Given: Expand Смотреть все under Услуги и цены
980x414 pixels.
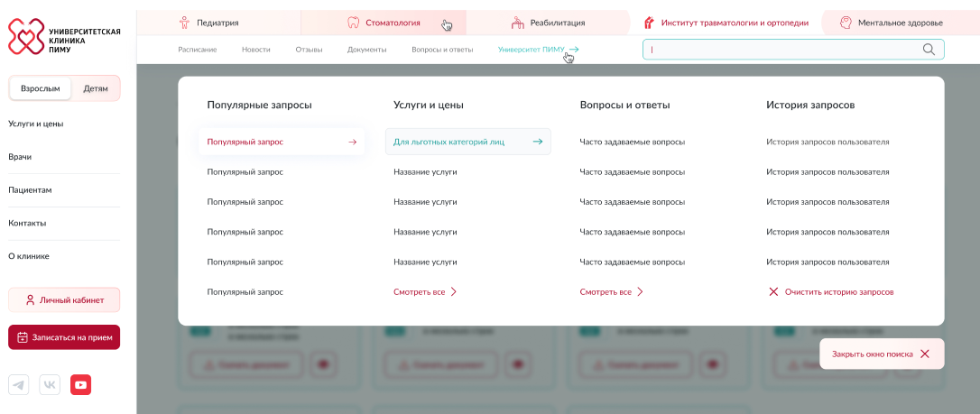Looking at the screenshot, I should [x=425, y=292].
